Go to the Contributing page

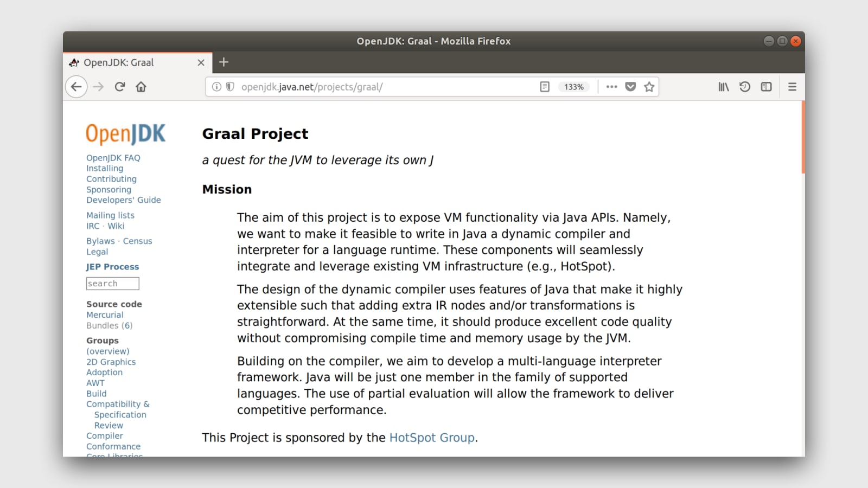(111, 179)
